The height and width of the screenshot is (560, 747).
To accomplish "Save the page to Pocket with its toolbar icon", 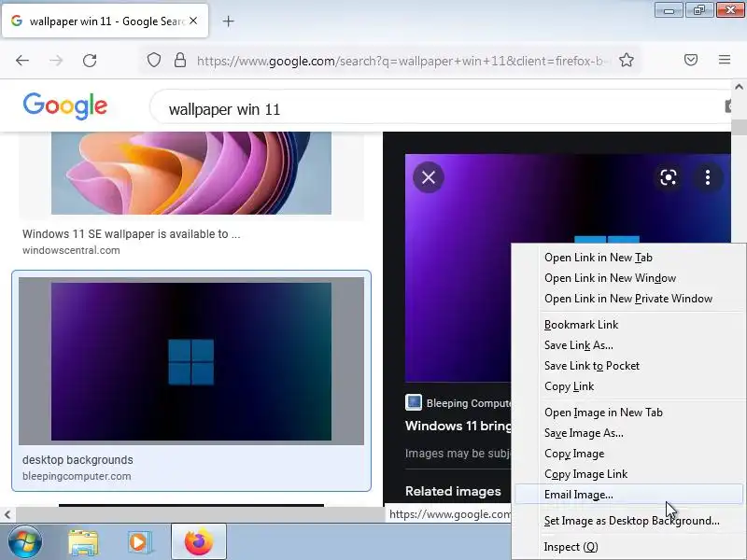I will coord(691,60).
